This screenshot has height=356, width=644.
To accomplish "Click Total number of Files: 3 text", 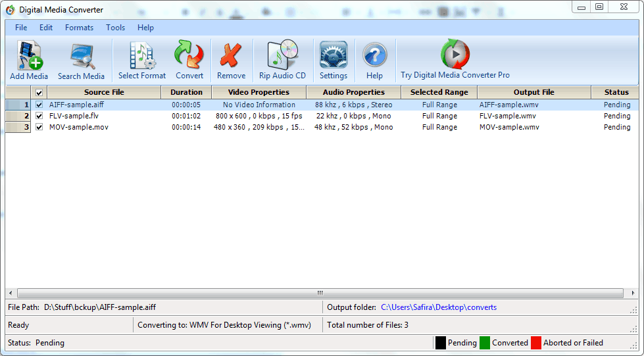I will pyautogui.click(x=368, y=325).
